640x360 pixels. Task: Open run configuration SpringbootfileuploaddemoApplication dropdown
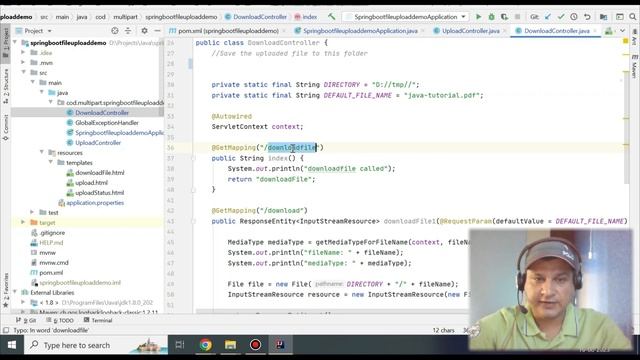point(463,17)
